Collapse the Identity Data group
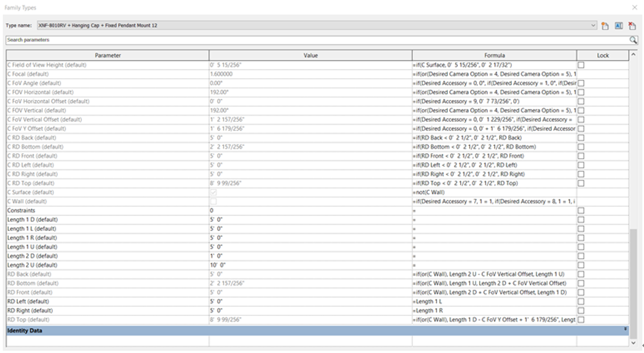The image size is (644, 353). point(626,331)
